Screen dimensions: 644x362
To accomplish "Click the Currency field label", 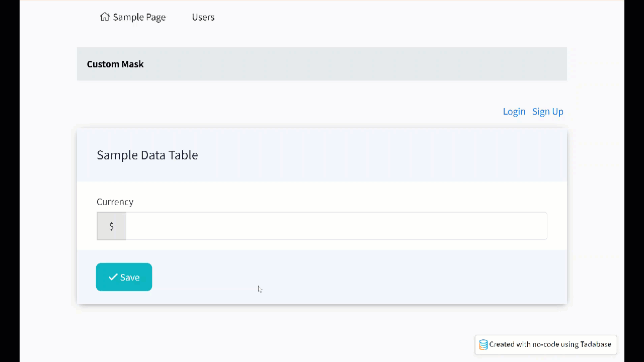I will click(115, 202).
